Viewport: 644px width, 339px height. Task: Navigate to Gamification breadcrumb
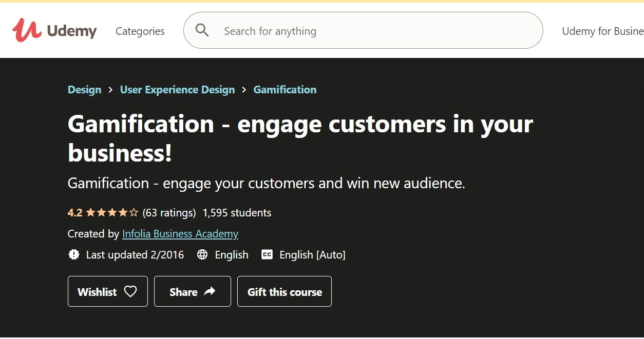tap(285, 90)
